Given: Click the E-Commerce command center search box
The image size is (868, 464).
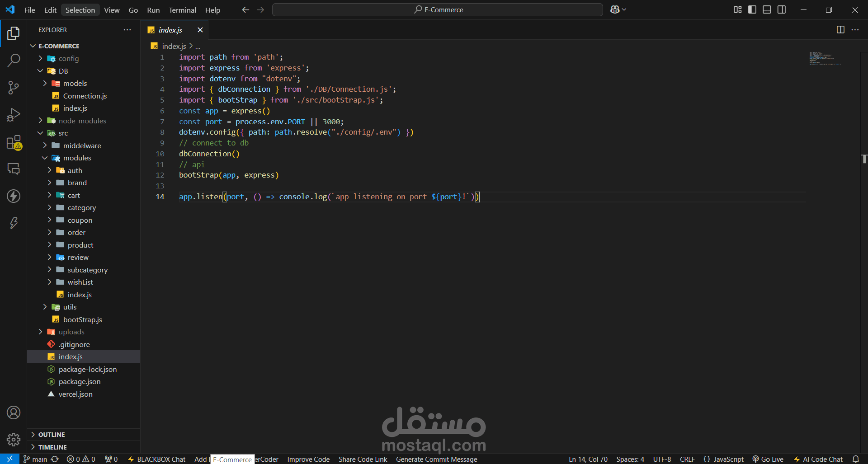Looking at the screenshot, I should [x=437, y=9].
